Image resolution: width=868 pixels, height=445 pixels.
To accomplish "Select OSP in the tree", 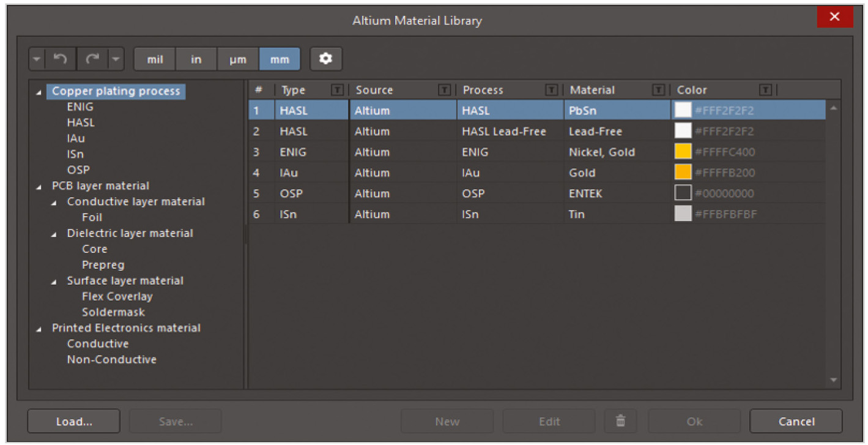I will [x=78, y=170].
